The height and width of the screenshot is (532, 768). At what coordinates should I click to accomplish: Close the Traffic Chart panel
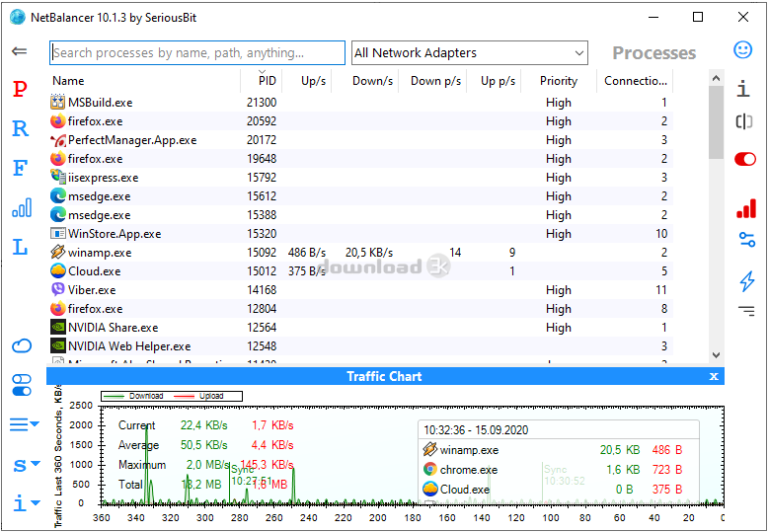(x=714, y=376)
